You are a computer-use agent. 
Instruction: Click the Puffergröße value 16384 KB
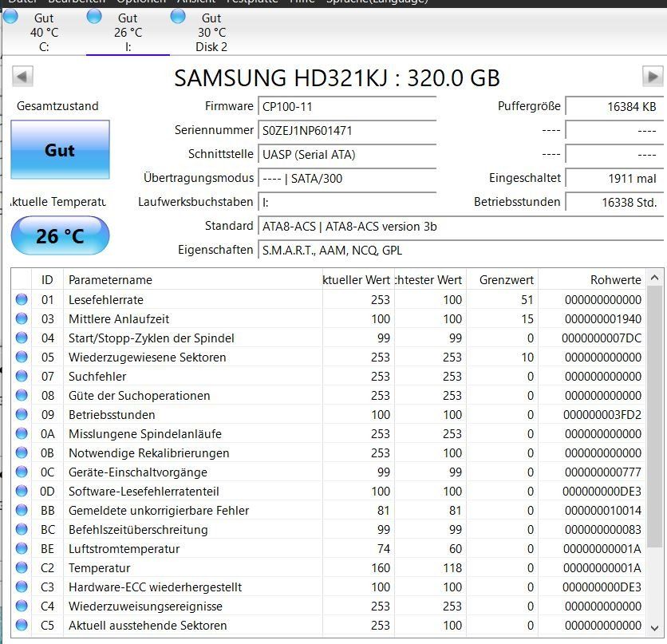[x=614, y=106]
